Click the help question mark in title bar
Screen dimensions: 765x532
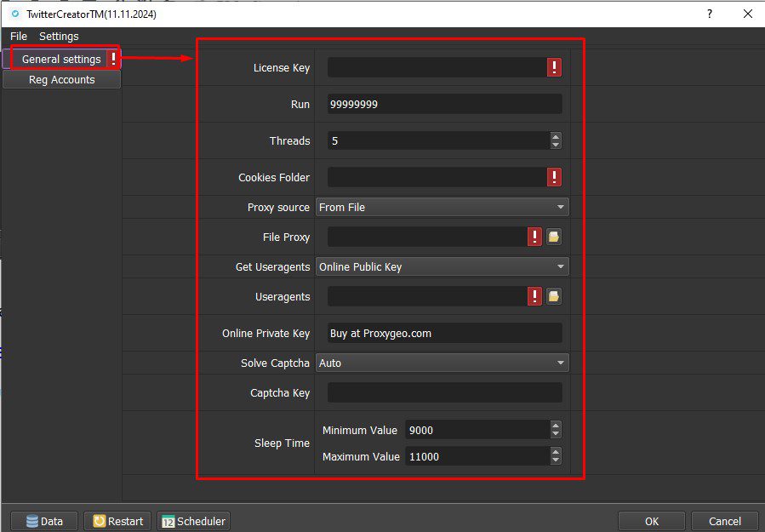[x=709, y=14]
